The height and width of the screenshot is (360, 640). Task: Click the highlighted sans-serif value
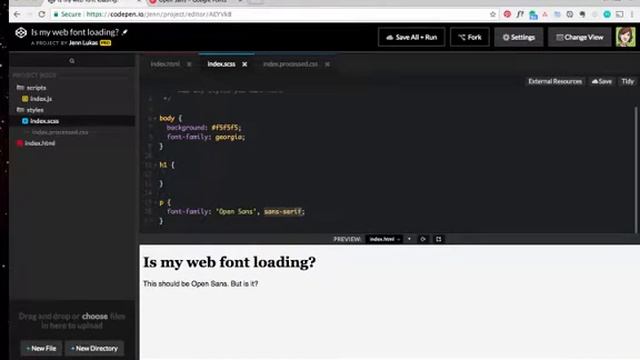point(283,212)
